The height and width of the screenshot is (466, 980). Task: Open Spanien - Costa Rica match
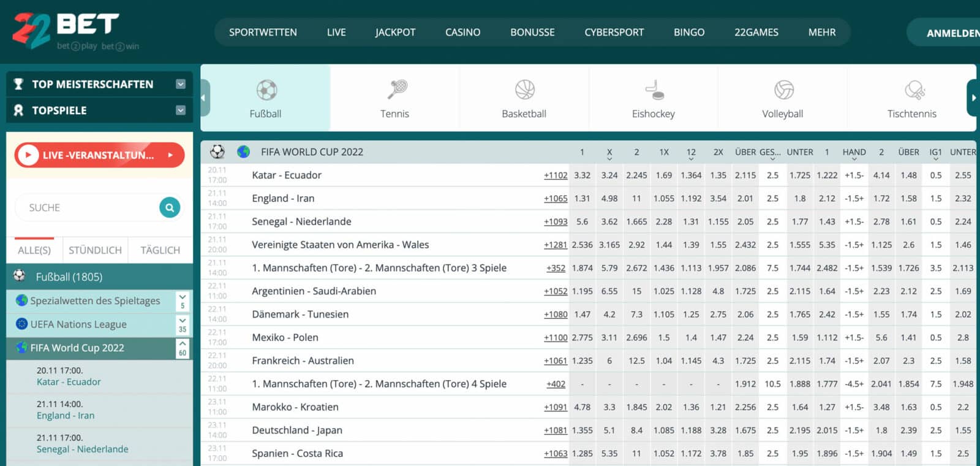point(297,453)
